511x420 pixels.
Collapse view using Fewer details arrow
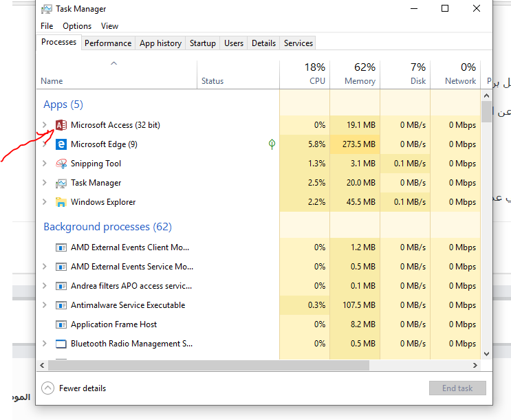pyautogui.click(x=47, y=388)
